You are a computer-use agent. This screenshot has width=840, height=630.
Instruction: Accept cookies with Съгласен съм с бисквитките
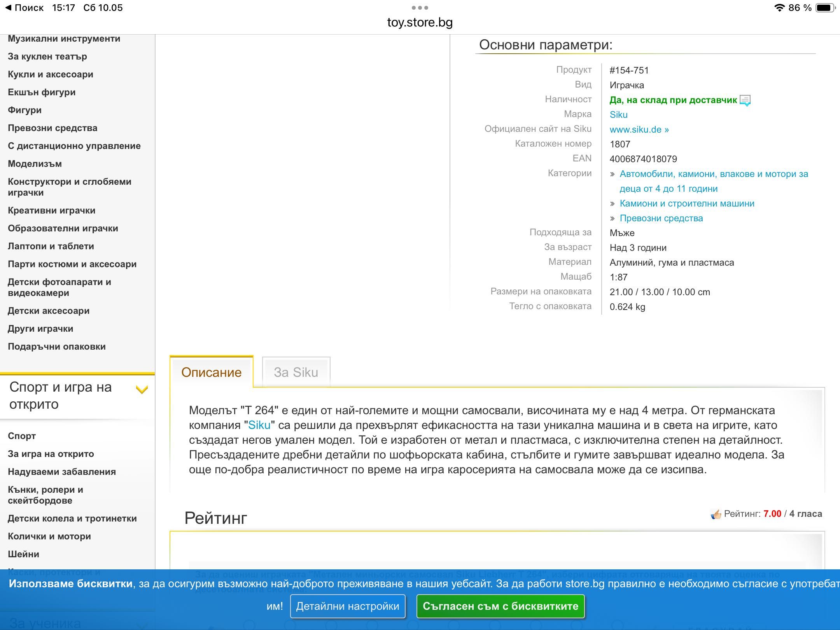pos(500,606)
